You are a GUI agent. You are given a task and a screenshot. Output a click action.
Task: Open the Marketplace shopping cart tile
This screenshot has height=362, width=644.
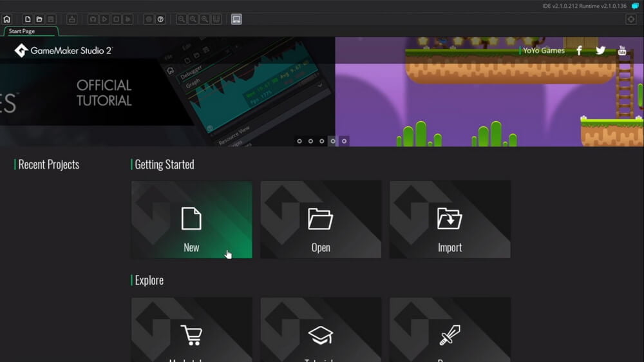[192, 330]
